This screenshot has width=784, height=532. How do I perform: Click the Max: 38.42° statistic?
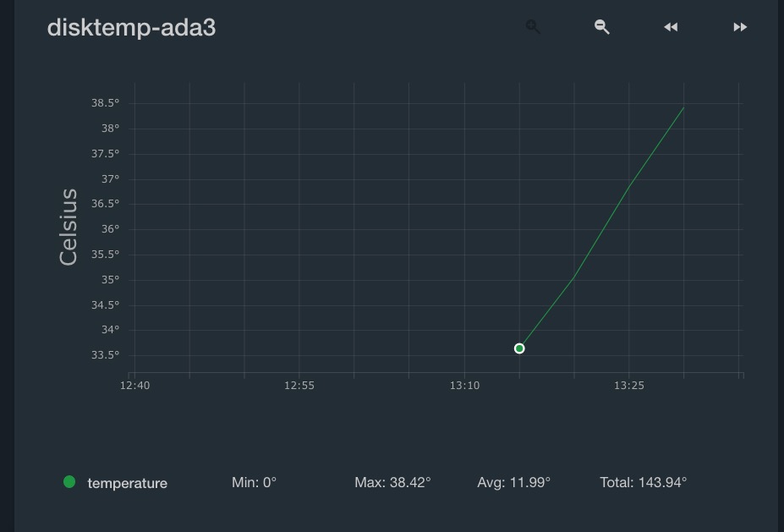tap(392, 482)
